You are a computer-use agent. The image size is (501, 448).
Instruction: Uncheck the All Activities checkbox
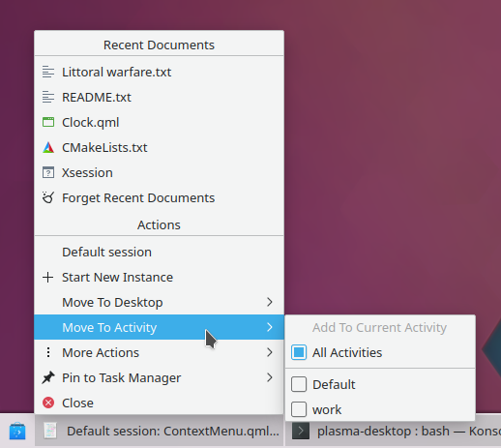tap(299, 352)
